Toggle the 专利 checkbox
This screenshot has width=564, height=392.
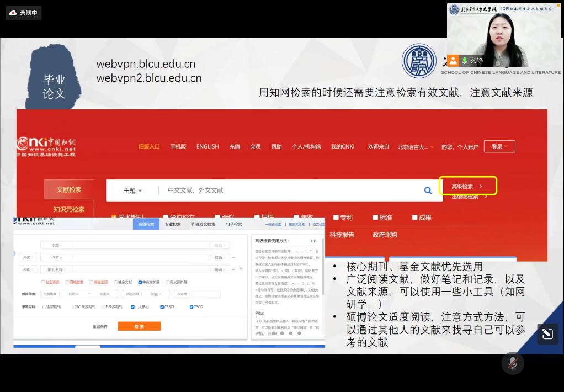[x=336, y=218]
